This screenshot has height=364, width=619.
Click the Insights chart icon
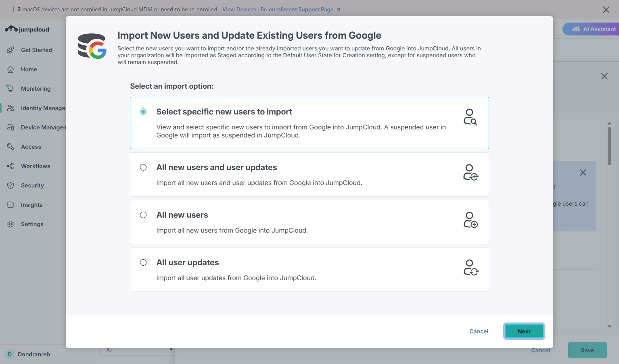click(10, 205)
